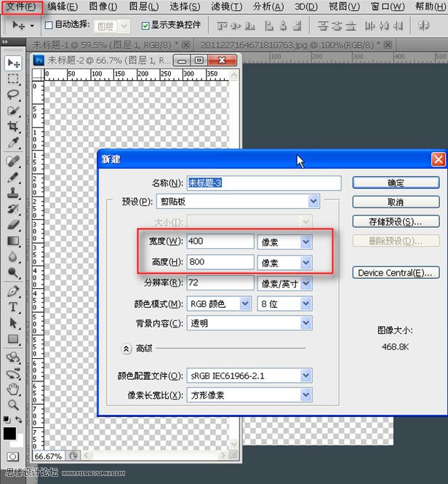Image resolution: width=448 pixels, height=484 pixels.
Task: Click the 66.67% zoom field in status bar
Action: [48, 456]
